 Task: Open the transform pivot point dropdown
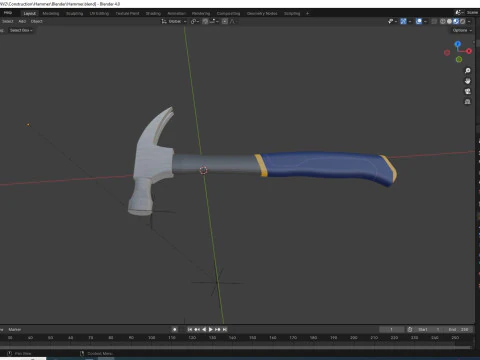click(195, 21)
